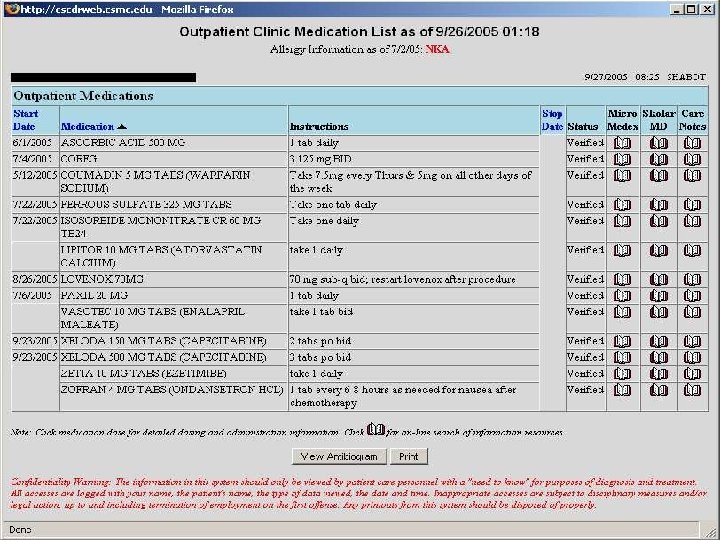Select the VASOTEC 10 MG TABS medication name
Image resolution: width=720 pixels, height=540 pixels.
[153, 318]
